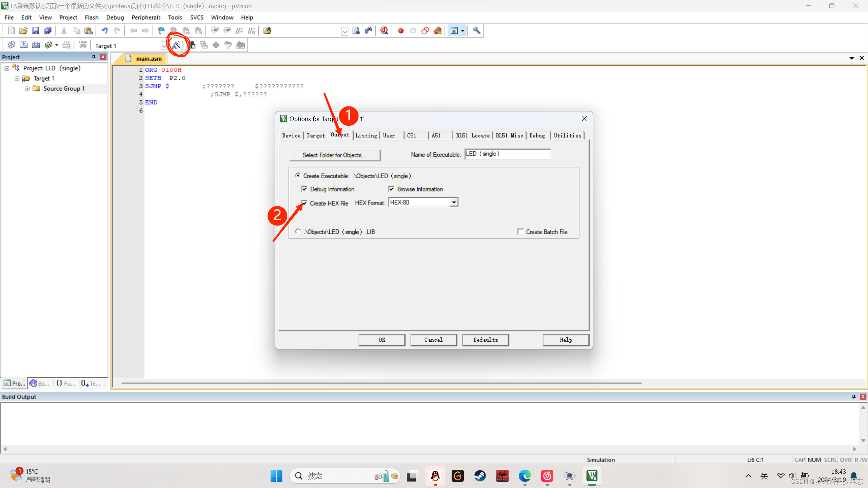Rebuild all target files icon
This screenshot has height=488, width=868.
(36, 45)
